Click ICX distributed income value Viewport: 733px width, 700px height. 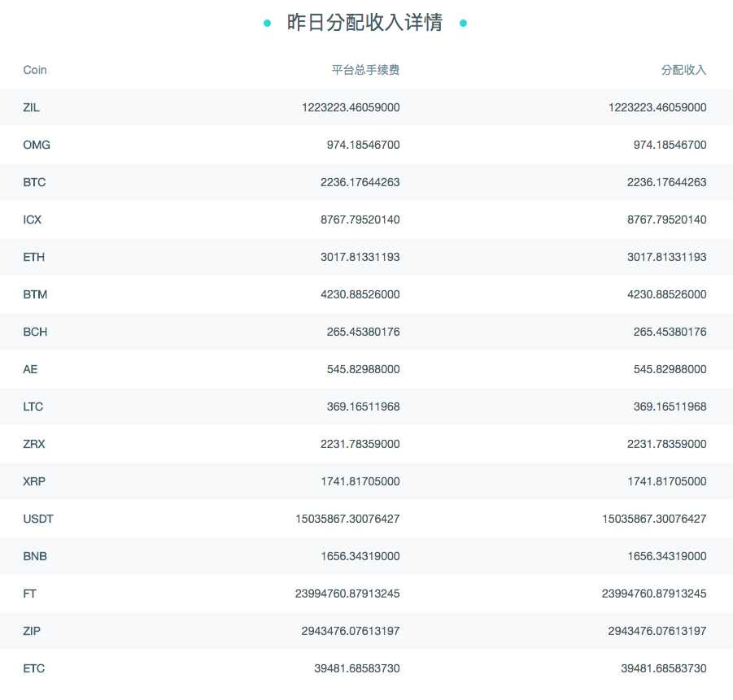pos(666,220)
